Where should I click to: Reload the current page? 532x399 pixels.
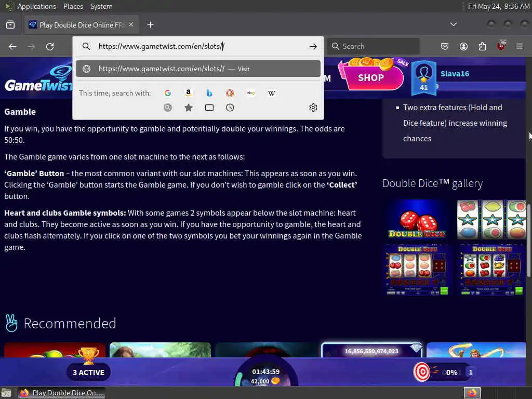pyautogui.click(x=50, y=46)
